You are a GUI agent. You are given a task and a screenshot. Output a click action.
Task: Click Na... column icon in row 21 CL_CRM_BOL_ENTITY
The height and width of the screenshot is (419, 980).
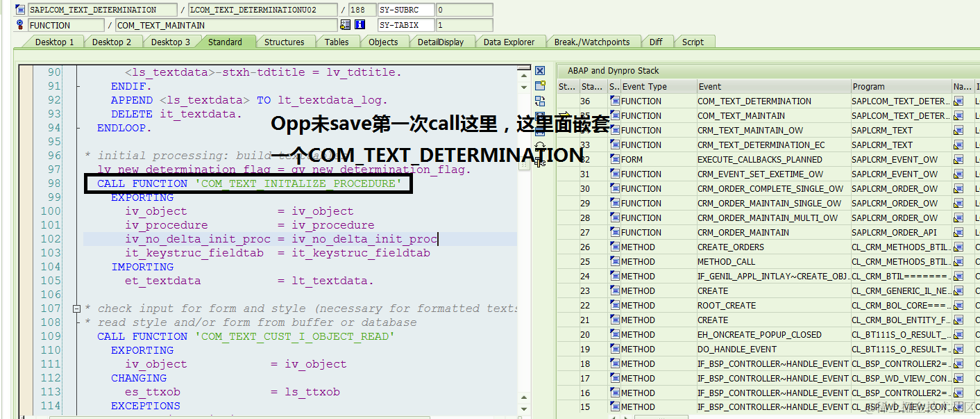click(x=958, y=320)
